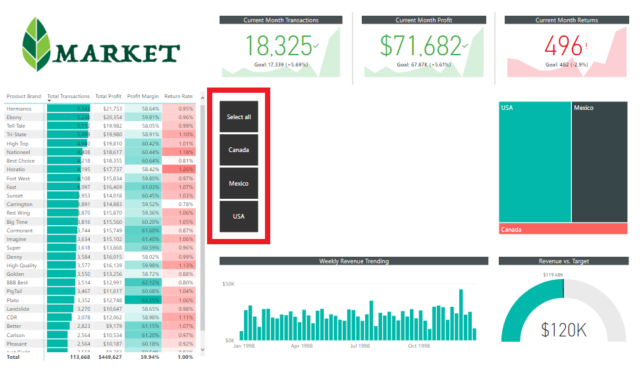Select the PigTail brand row
This screenshot has width=640, height=368.
coord(100,291)
